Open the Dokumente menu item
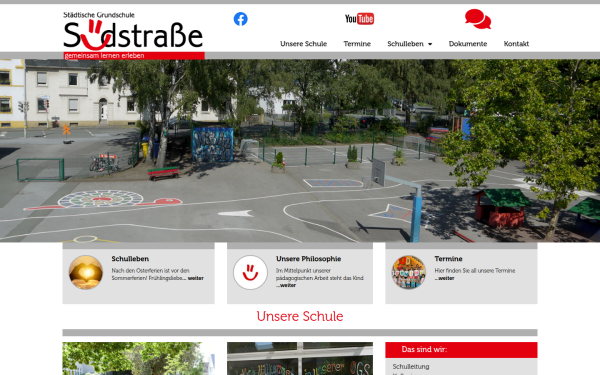 (x=468, y=44)
